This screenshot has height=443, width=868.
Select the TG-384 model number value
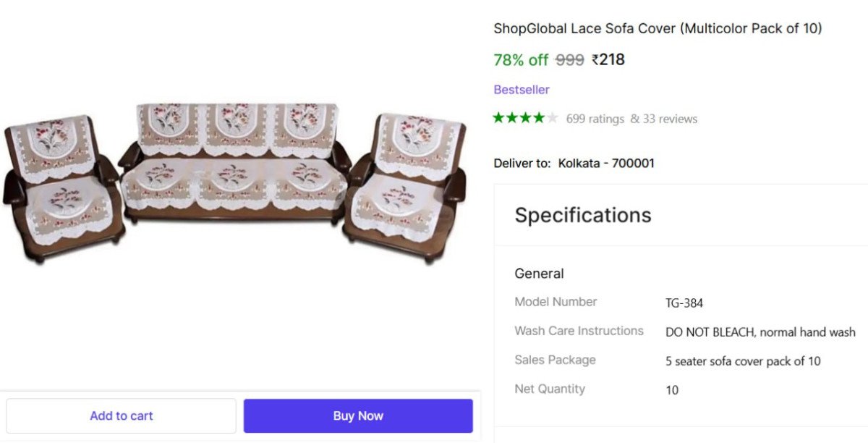pos(684,303)
